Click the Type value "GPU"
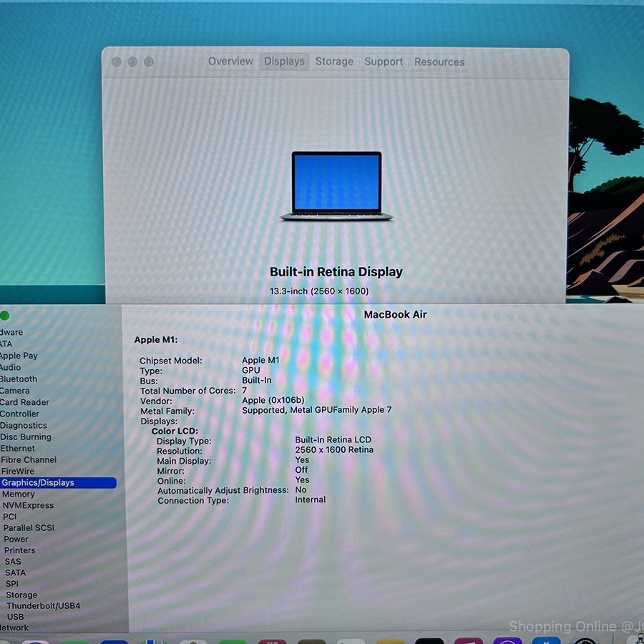 251,370
